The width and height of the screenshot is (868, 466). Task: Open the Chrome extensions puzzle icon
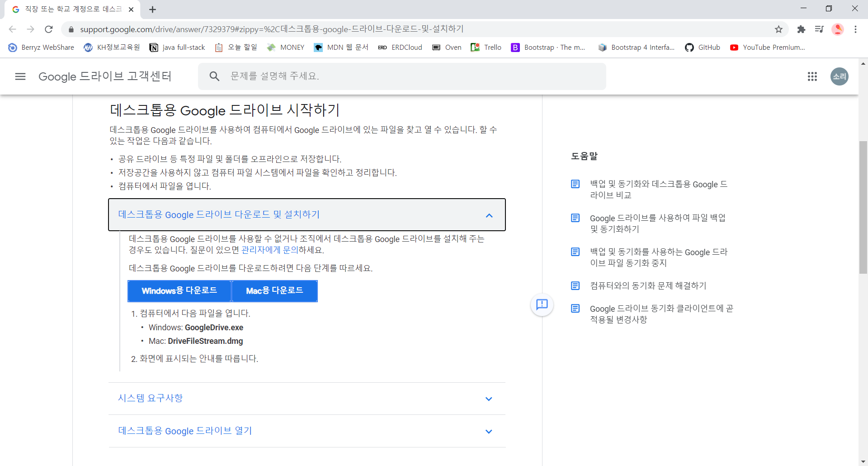click(801, 29)
